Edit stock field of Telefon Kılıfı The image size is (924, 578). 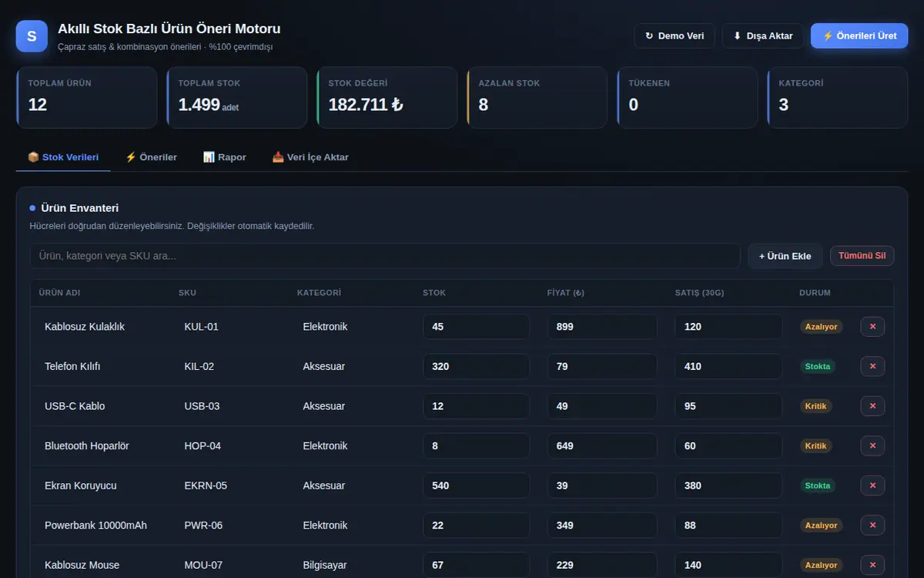[x=476, y=366]
